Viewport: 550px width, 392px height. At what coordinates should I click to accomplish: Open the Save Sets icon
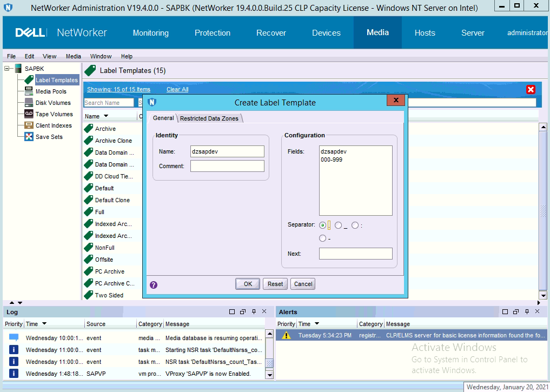tap(29, 137)
